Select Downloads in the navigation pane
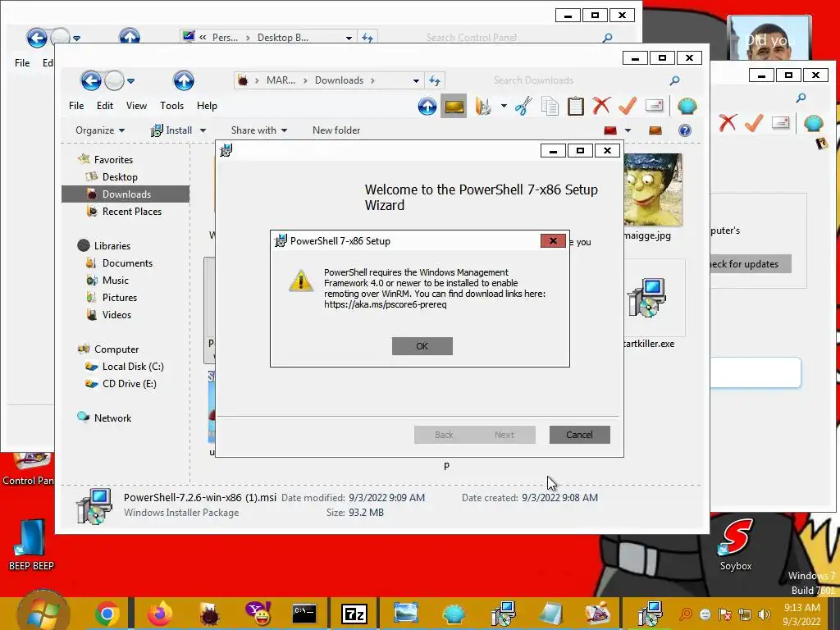This screenshot has width=840, height=630. pyautogui.click(x=126, y=194)
